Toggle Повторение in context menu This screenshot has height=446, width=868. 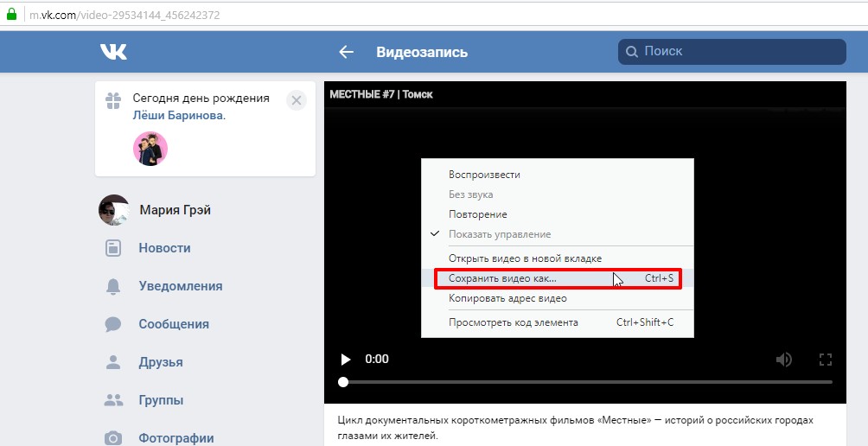(x=477, y=214)
